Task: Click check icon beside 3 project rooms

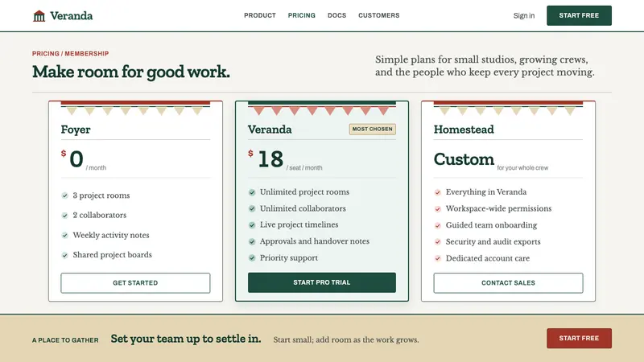Action: [65, 195]
